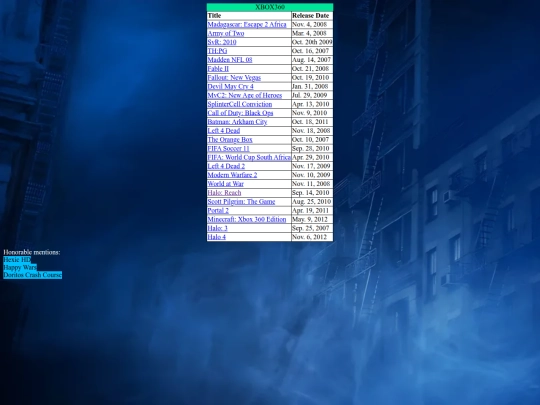Select the Oct. 20th 2009 date cell
540x405 pixels.
click(312, 42)
